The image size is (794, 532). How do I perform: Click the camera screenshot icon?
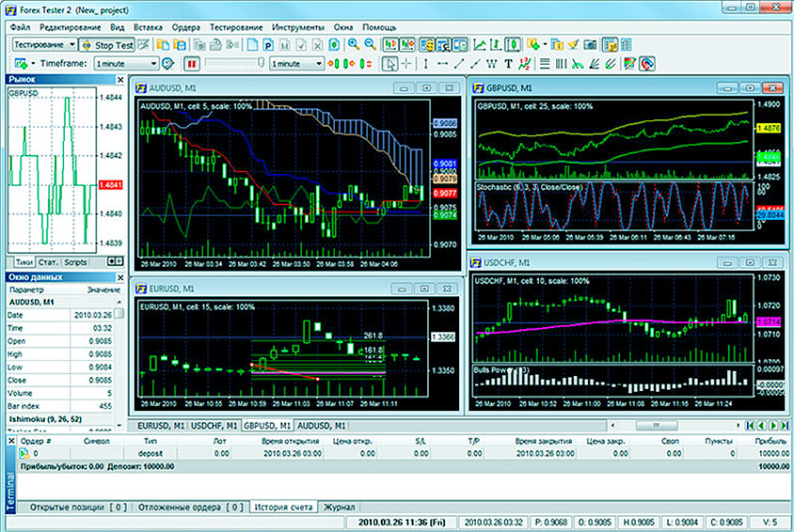pos(590,44)
